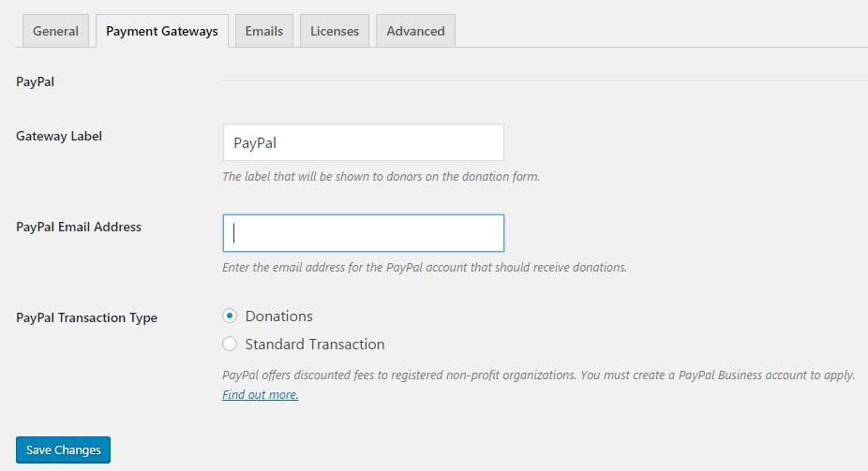The width and height of the screenshot is (868, 471).
Task: Click the non-profit discounted fees description
Action: click(x=538, y=375)
